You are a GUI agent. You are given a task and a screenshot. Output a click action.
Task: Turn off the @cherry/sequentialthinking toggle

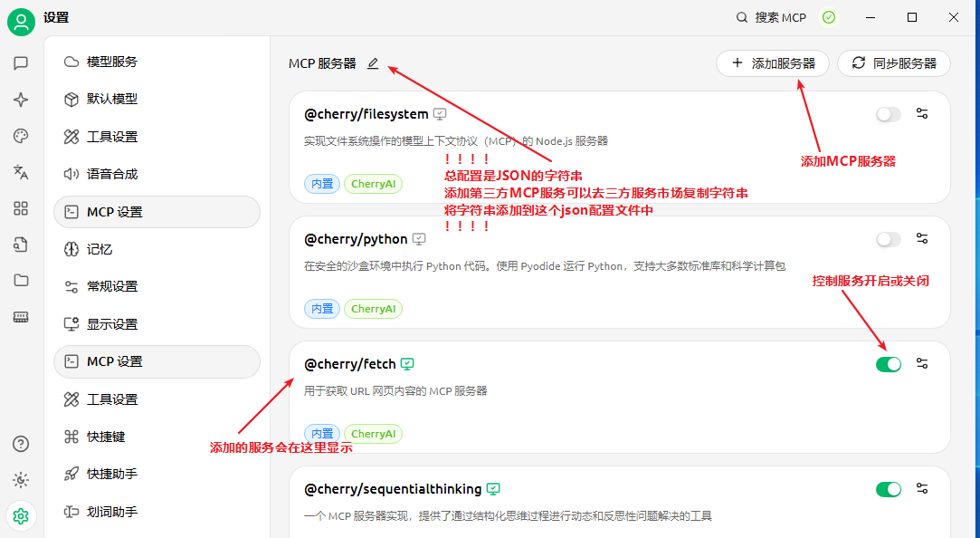coord(888,489)
